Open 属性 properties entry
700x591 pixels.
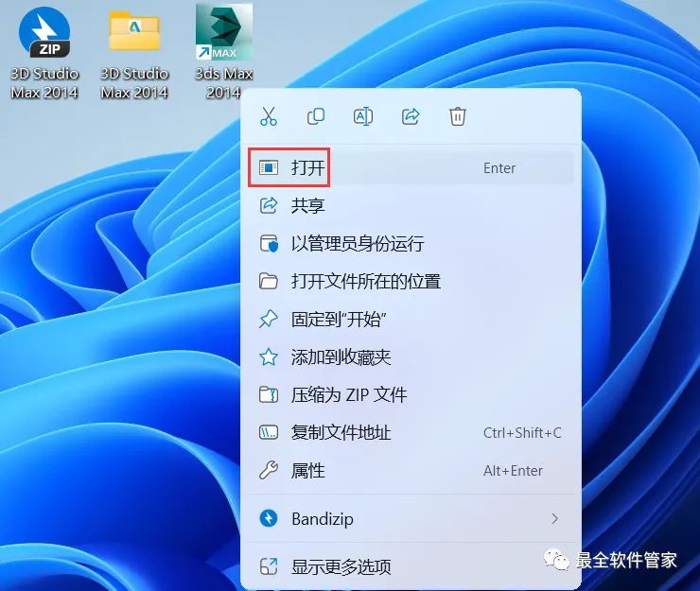(x=411, y=471)
